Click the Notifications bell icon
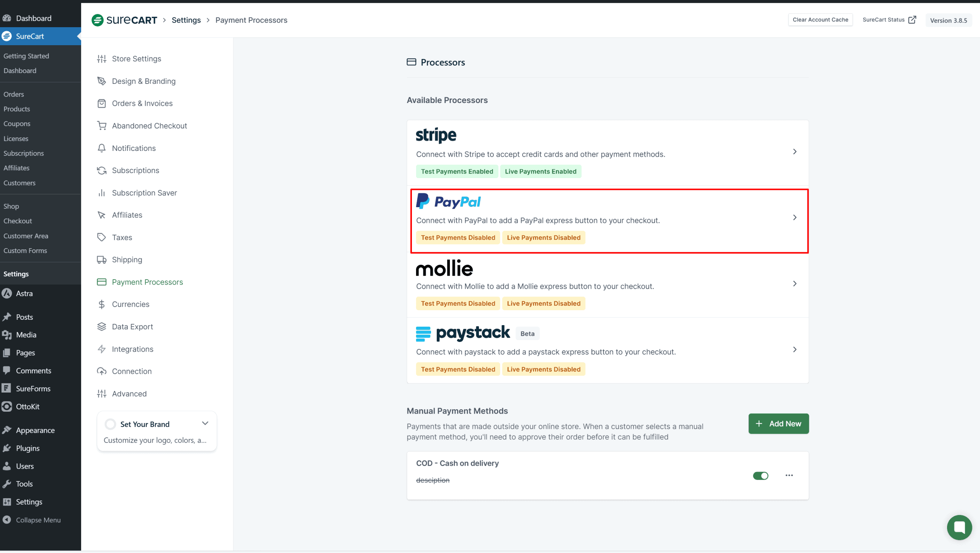 pos(101,148)
